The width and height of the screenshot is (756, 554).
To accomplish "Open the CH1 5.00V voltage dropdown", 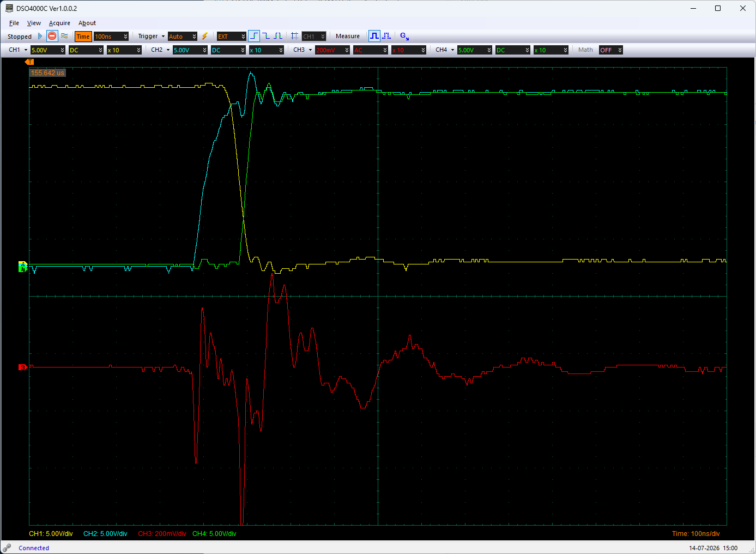I will pyautogui.click(x=48, y=50).
